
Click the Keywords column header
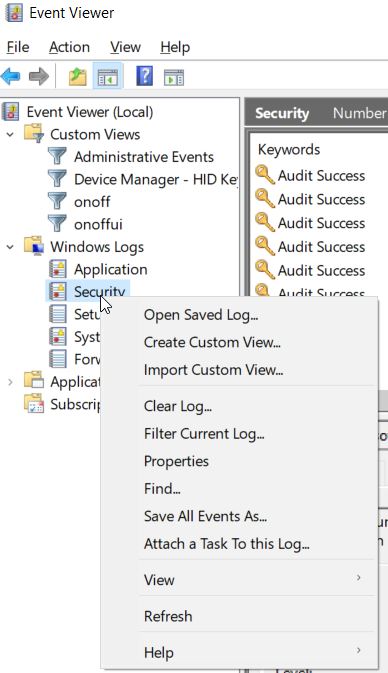(x=289, y=149)
